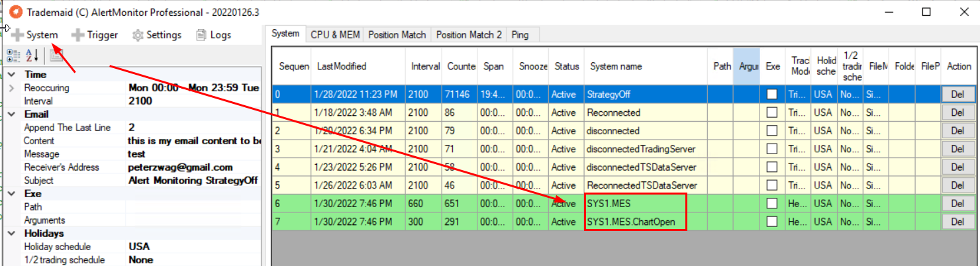Screen dimensions: 980x266
Task: Sort properties alphabetically with A-Z icon
Action: (32, 55)
